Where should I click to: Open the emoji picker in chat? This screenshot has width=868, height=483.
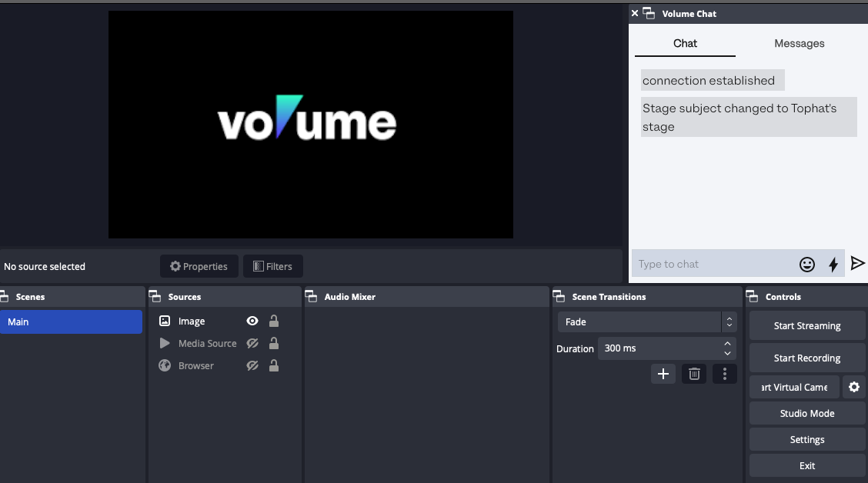click(807, 265)
